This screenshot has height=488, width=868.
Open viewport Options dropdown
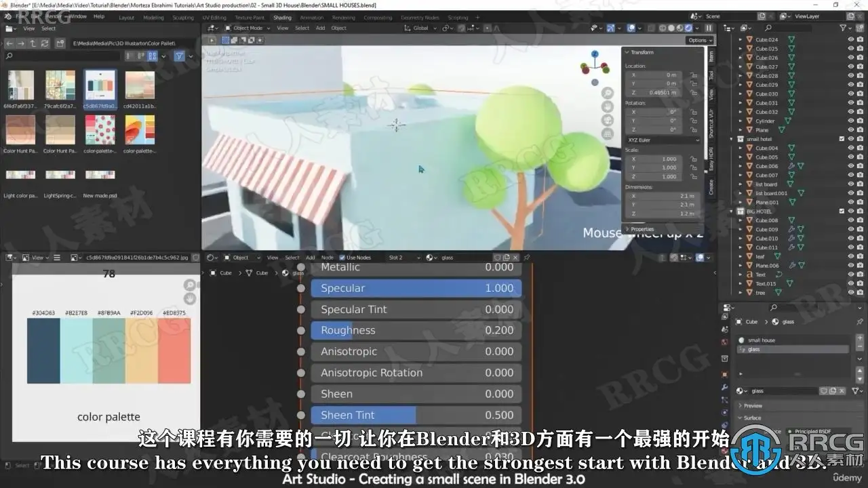point(699,40)
